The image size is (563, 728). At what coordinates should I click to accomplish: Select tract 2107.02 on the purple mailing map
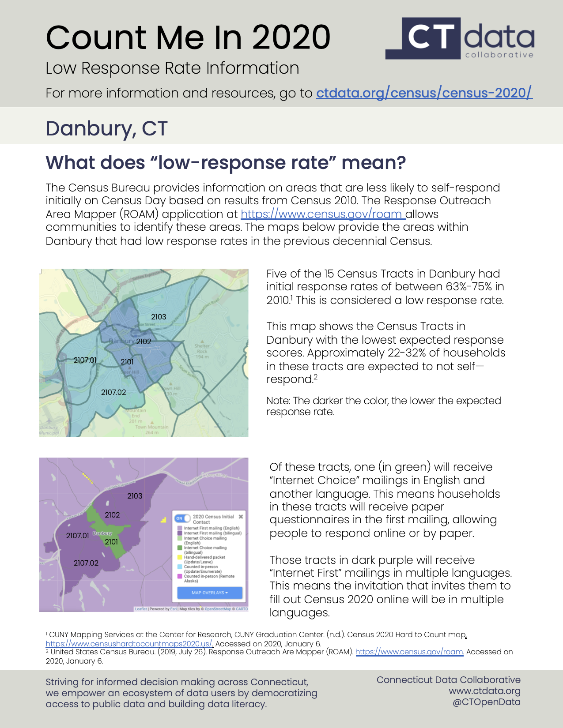[x=86, y=563]
